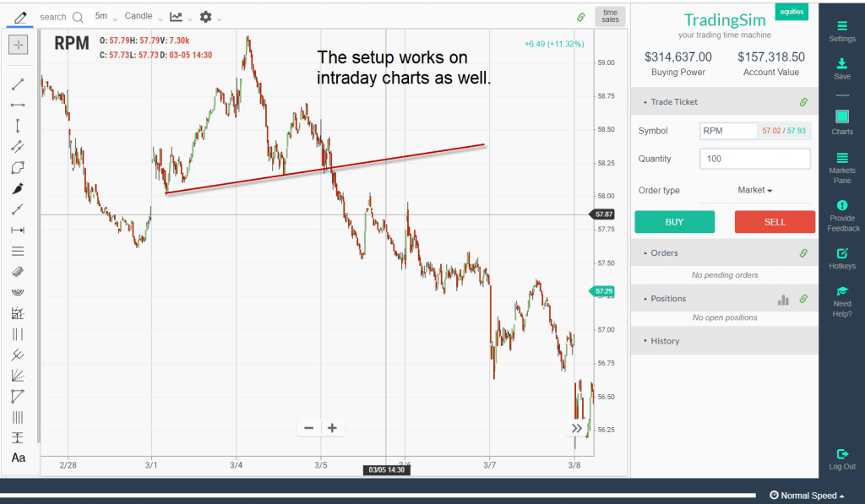Toggle the equities mode button
The height and width of the screenshot is (504, 865).
[x=792, y=11]
